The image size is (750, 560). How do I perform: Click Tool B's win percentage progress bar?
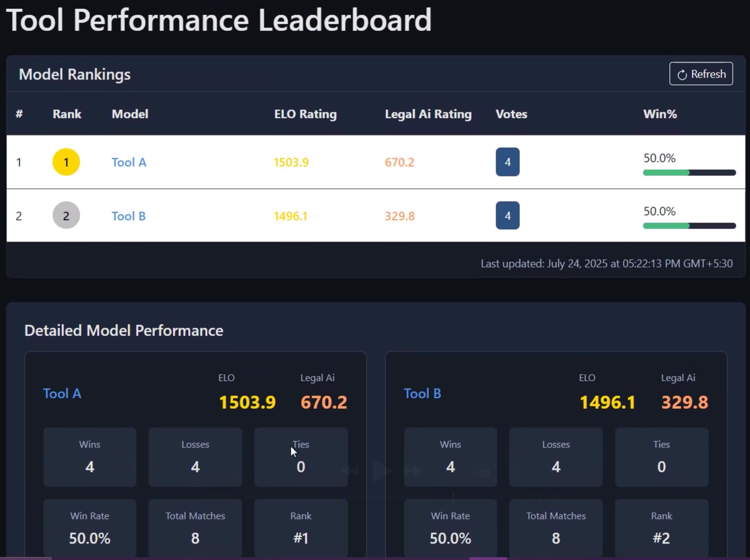point(689,226)
